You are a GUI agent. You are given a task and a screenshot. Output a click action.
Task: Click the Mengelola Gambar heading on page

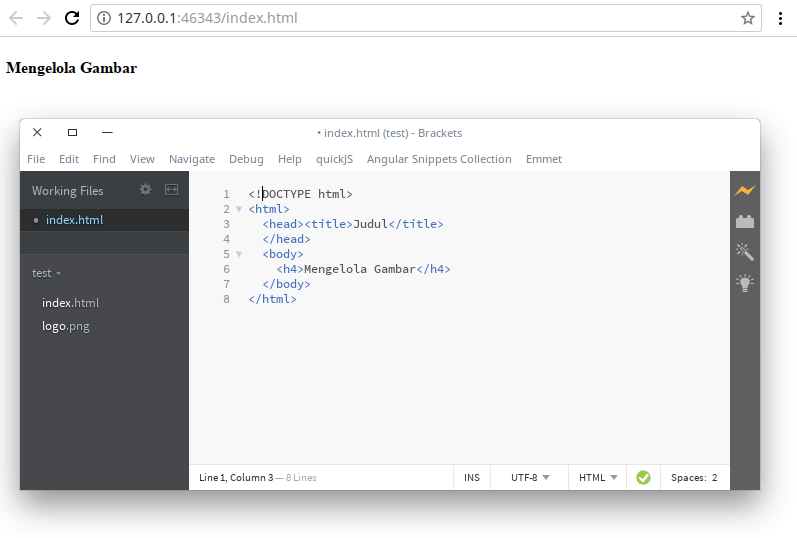(x=71, y=68)
